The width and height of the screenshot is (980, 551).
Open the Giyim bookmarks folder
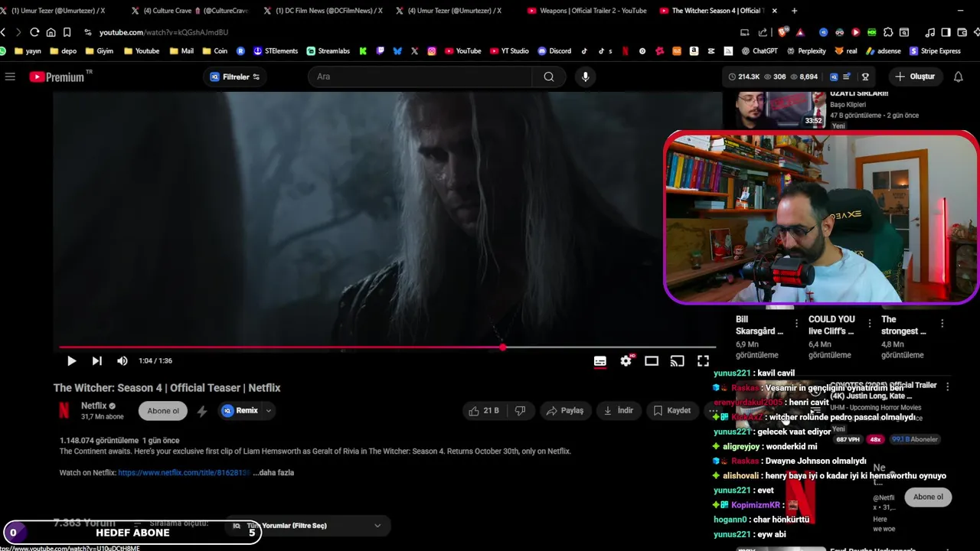[100, 51]
